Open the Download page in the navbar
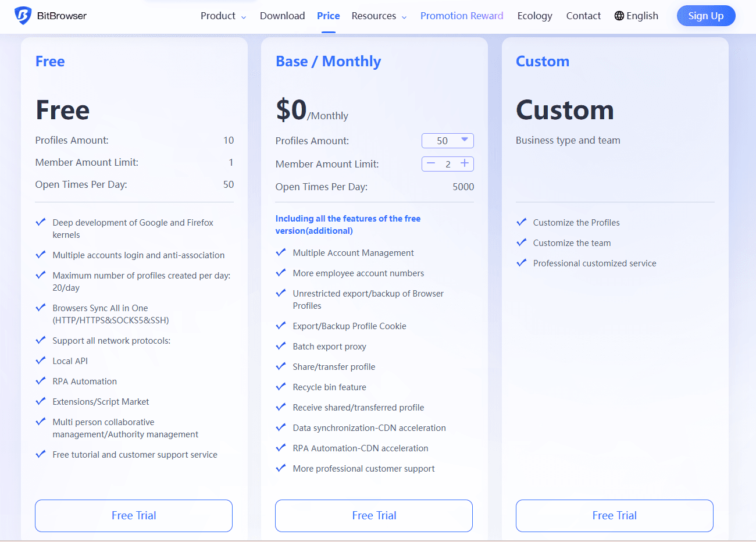756x542 pixels. (282, 16)
